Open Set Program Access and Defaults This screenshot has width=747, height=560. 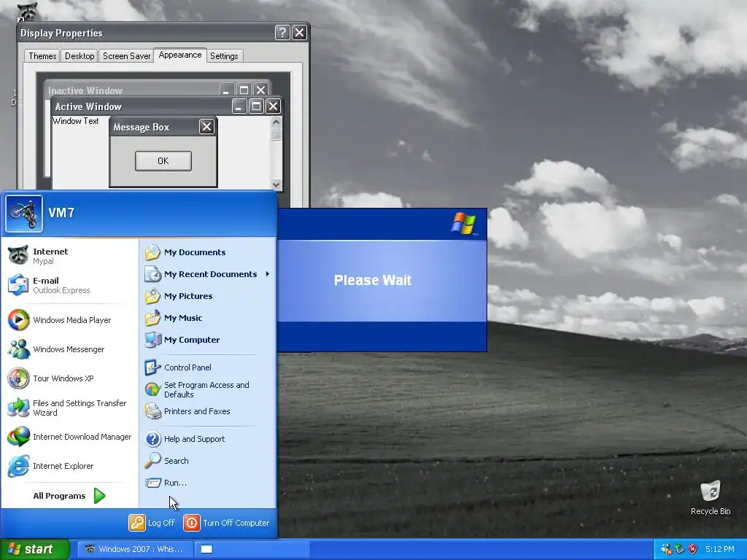[x=208, y=389]
